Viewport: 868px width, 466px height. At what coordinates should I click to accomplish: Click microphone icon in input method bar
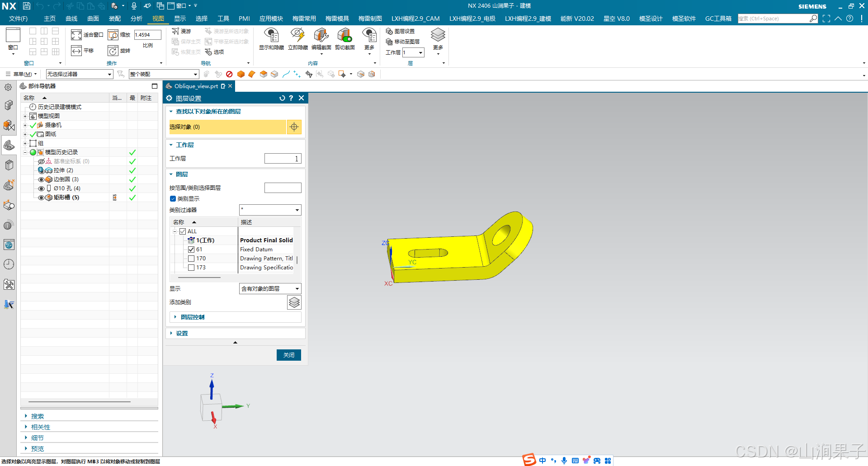[x=564, y=461]
